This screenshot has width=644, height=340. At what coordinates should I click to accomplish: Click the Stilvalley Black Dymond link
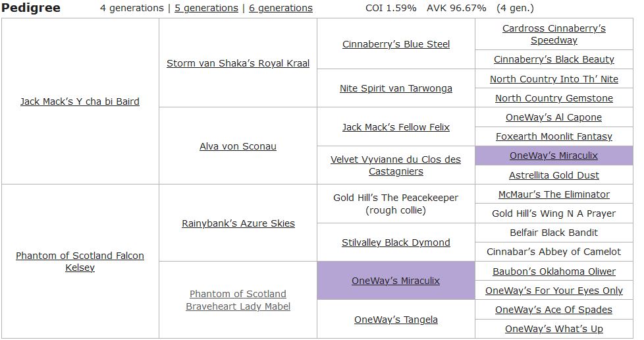pos(396,242)
